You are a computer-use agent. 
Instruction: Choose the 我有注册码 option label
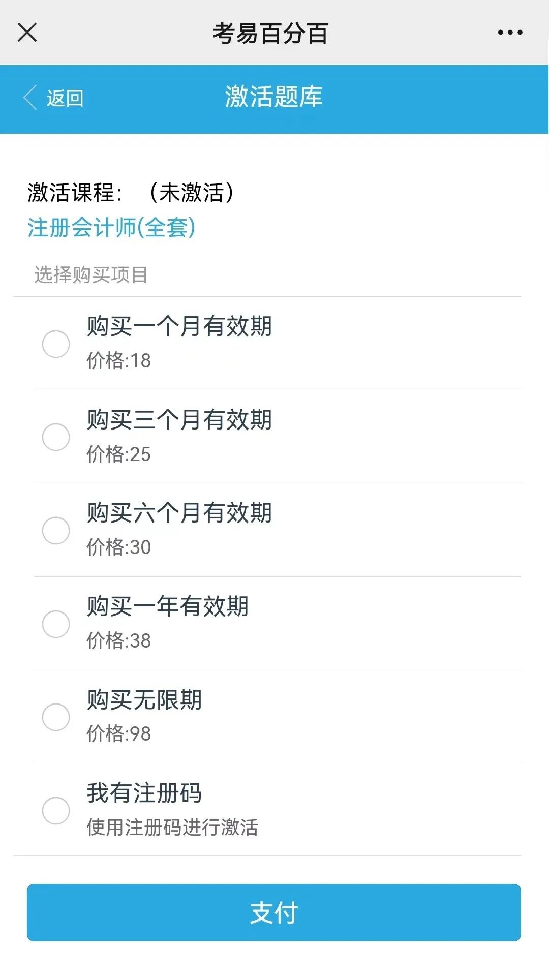click(144, 793)
